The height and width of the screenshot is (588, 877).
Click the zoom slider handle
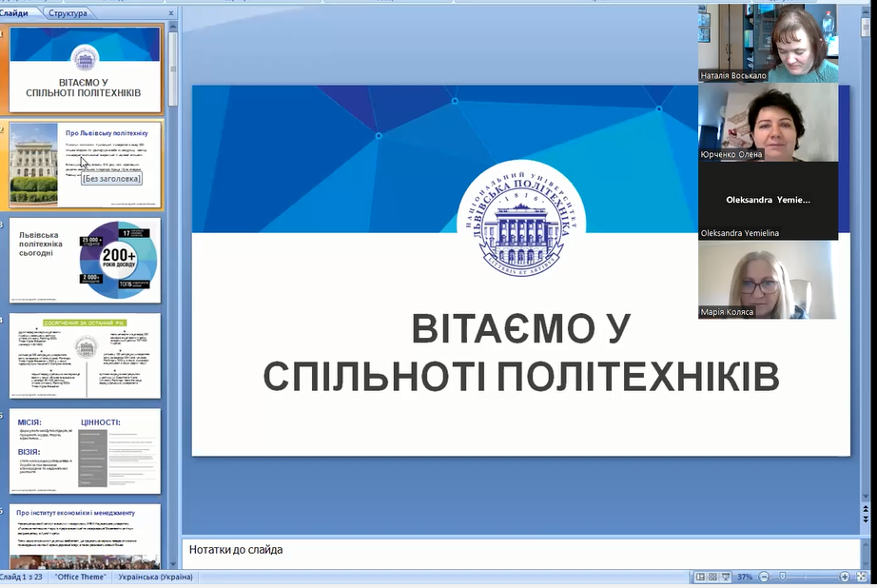(x=783, y=577)
